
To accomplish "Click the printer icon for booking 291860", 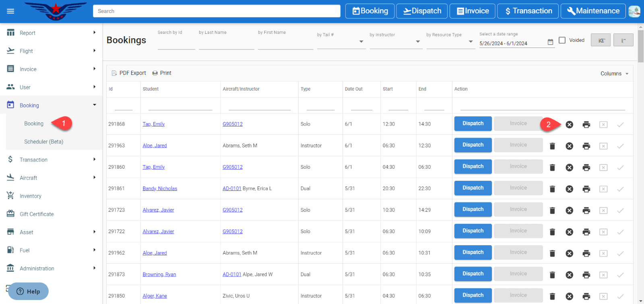I will [586, 168].
